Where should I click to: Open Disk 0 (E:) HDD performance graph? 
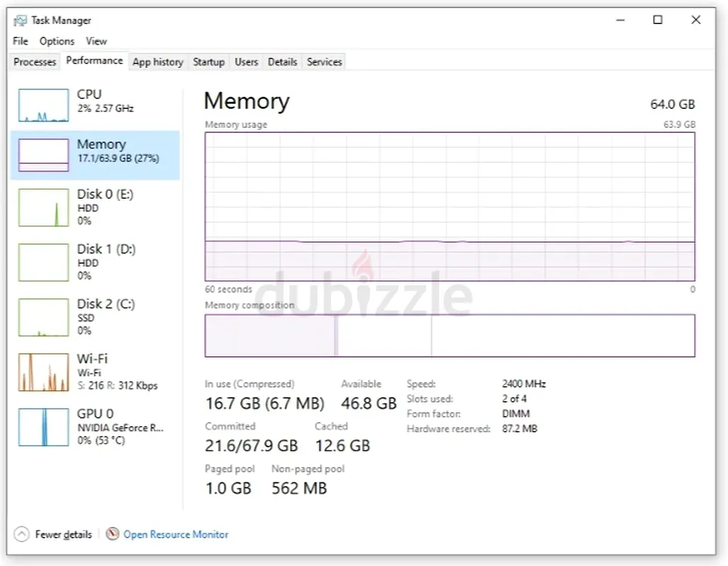[43, 207]
